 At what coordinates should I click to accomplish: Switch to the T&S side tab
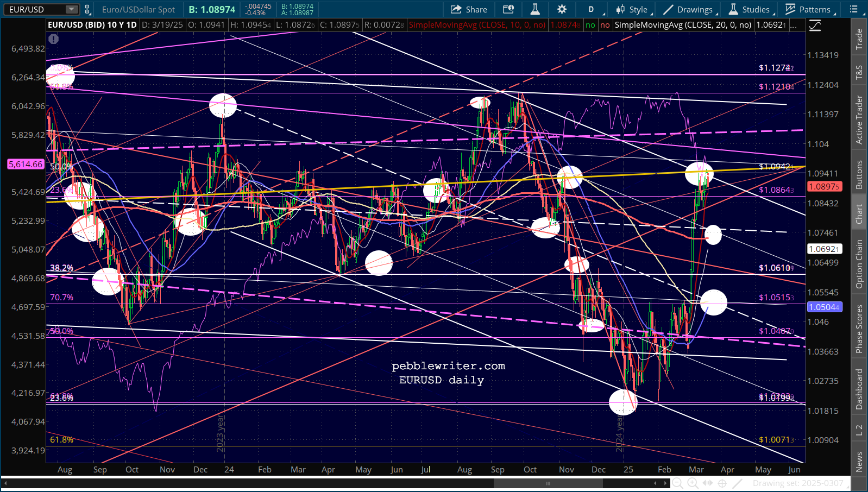[859, 72]
